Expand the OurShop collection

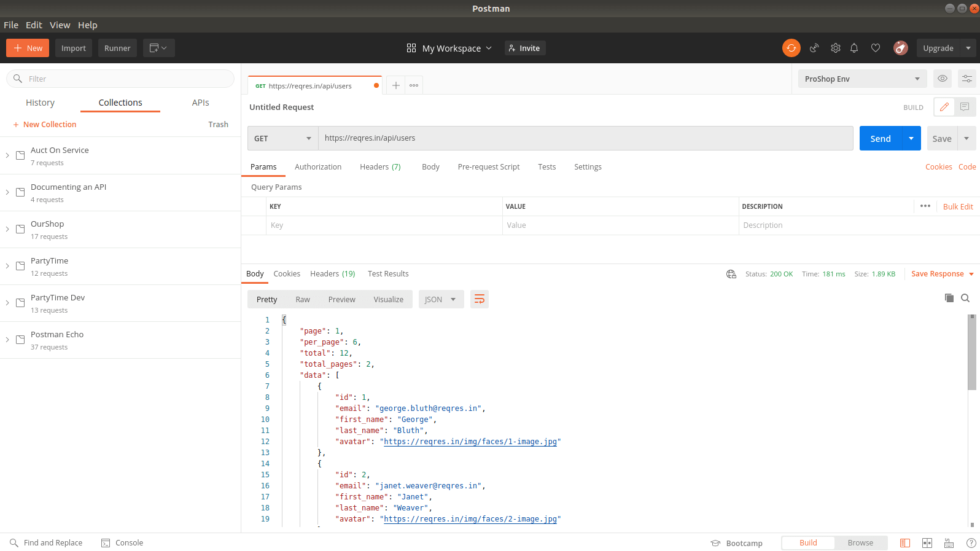click(7, 229)
